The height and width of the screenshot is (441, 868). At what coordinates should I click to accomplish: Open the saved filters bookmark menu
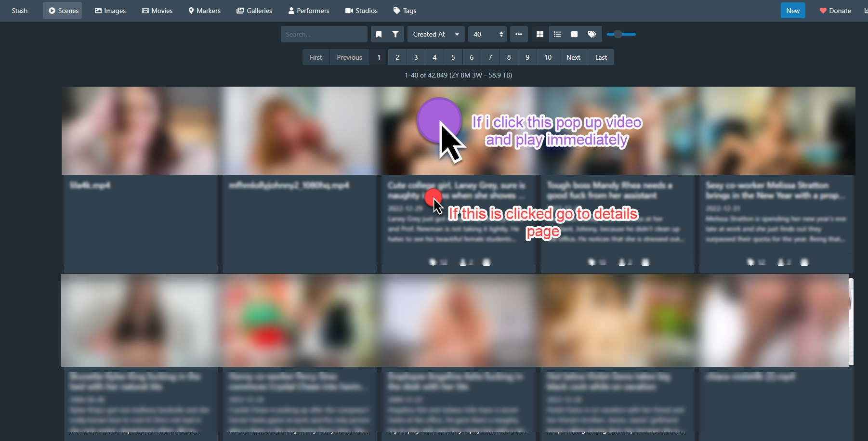point(379,34)
